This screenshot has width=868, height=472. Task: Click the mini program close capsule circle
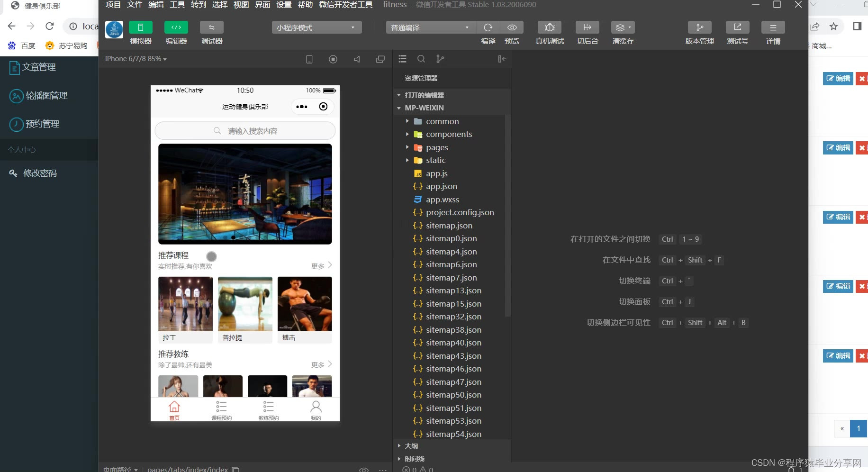[x=323, y=107]
